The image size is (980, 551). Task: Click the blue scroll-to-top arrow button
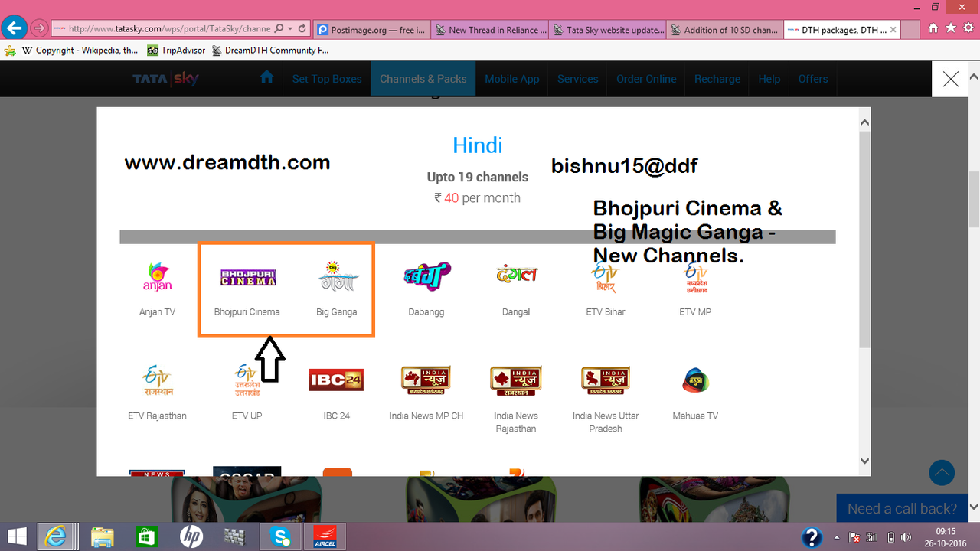pyautogui.click(x=942, y=472)
